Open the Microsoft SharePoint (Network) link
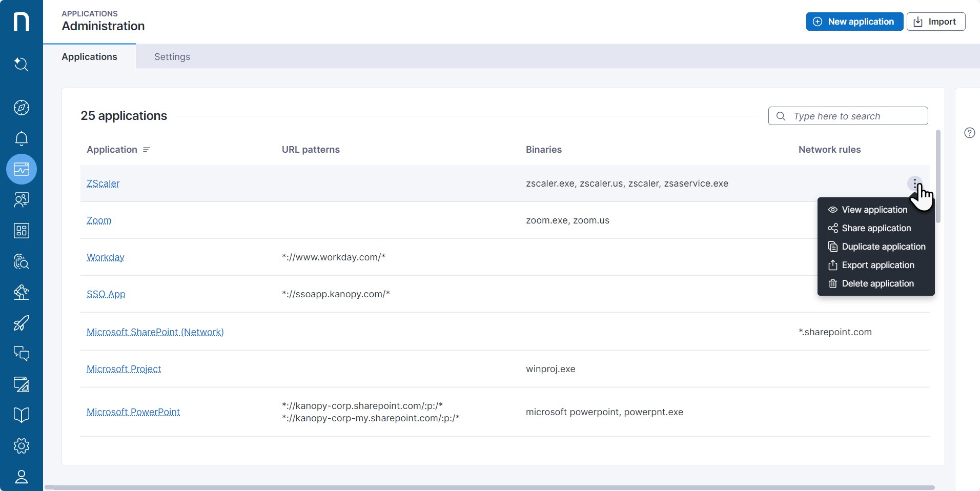The width and height of the screenshot is (980, 491). (x=155, y=332)
